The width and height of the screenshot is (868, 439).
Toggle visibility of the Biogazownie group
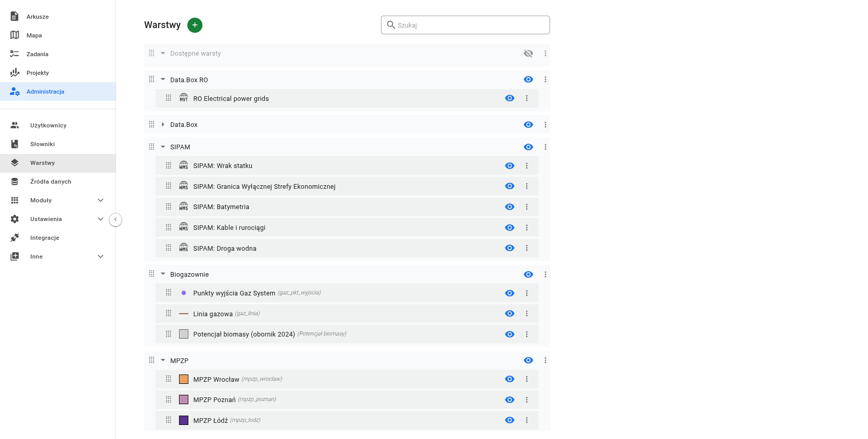click(528, 275)
